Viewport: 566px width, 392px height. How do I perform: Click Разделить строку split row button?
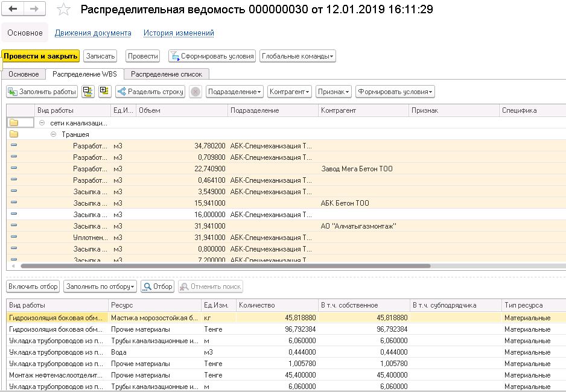150,92
